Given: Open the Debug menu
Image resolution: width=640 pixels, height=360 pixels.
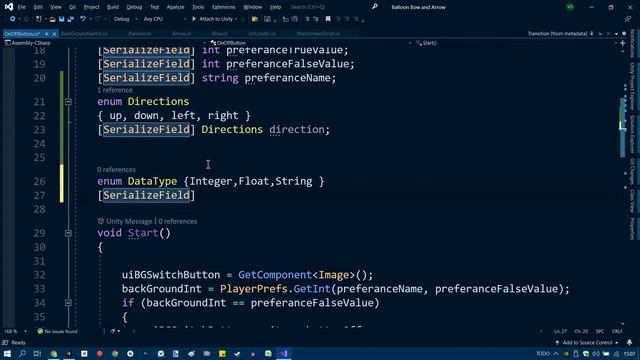Looking at the screenshot, I should [134, 7].
